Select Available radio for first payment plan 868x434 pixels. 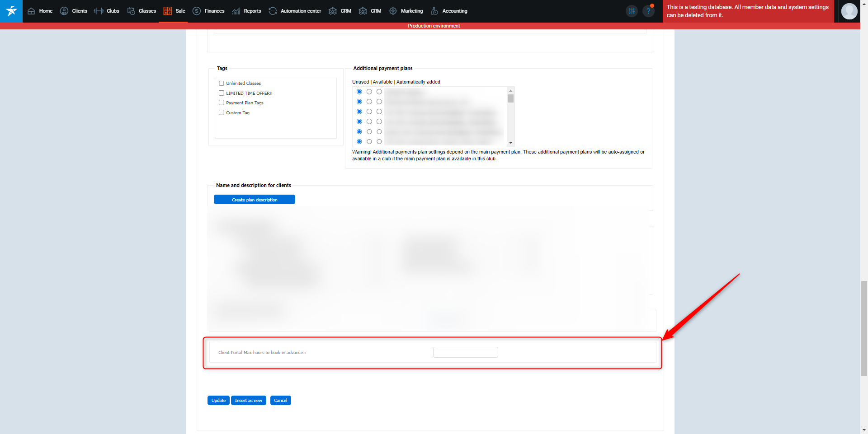pyautogui.click(x=369, y=92)
